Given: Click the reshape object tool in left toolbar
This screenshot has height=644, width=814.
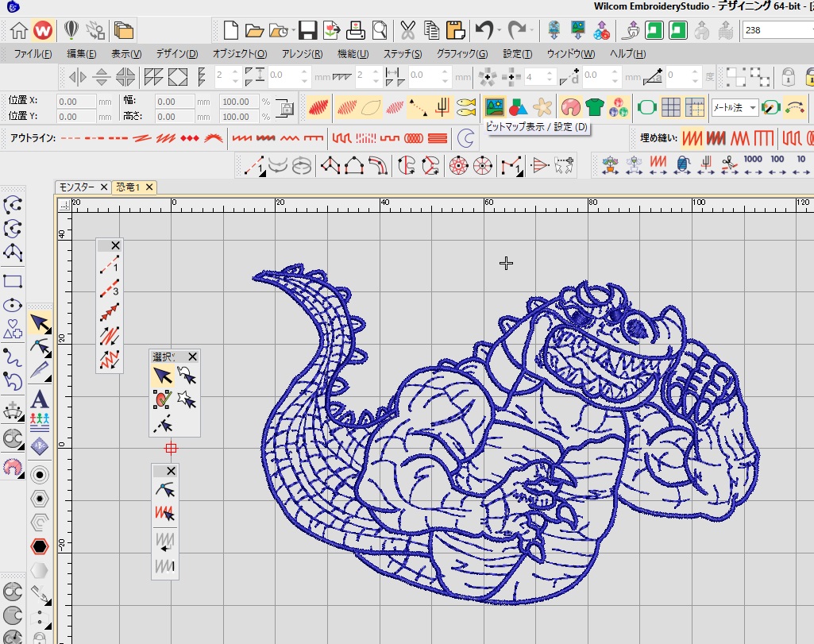Looking at the screenshot, I should [40, 347].
